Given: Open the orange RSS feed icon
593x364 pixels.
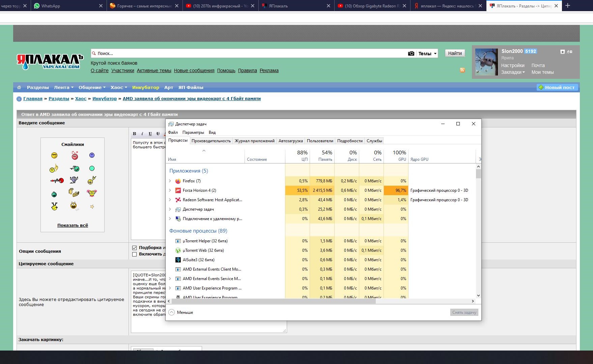Looking at the screenshot, I should click(x=462, y=70).
